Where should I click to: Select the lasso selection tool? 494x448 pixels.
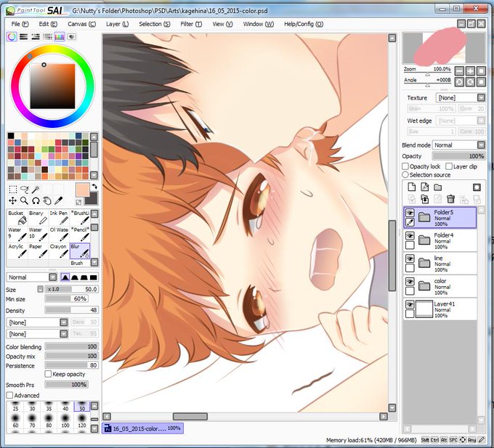(x=24, y=190)
